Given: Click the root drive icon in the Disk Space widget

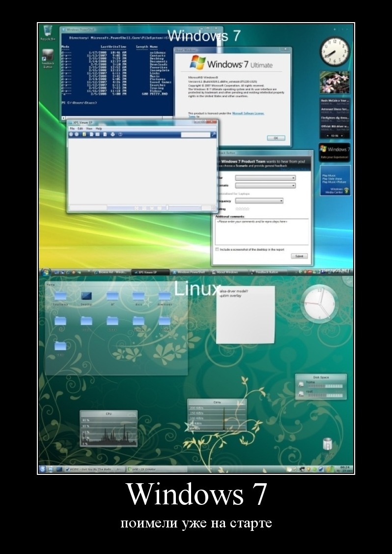Looking at the screenshot, I should pos(301,394).
